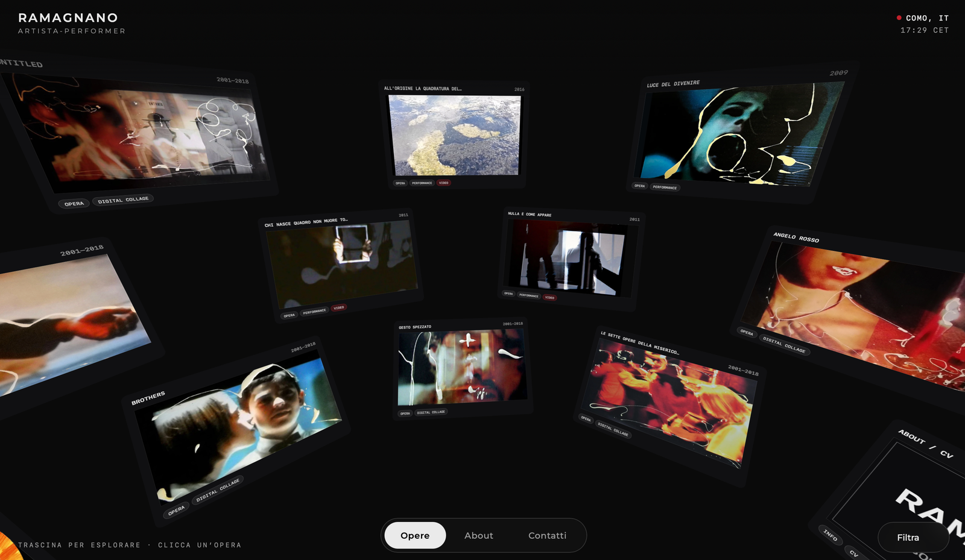The image size is (965, 560).
Task: Click the COMO, IT location text
Action: pyautogui.click(x=927, y=18)
